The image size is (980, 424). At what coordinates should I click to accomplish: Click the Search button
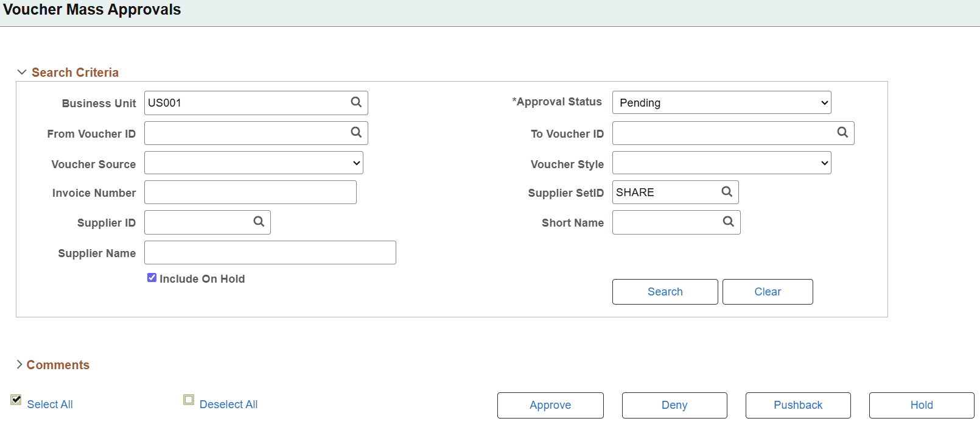pyautogui.click(x=665, y=292)
